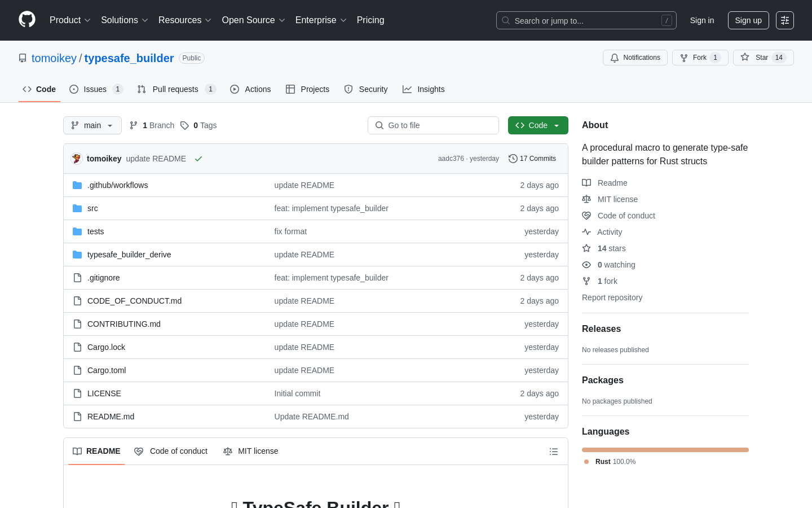
Task: Open the green Code dropdown button
Action: click(x=538, y=125)
